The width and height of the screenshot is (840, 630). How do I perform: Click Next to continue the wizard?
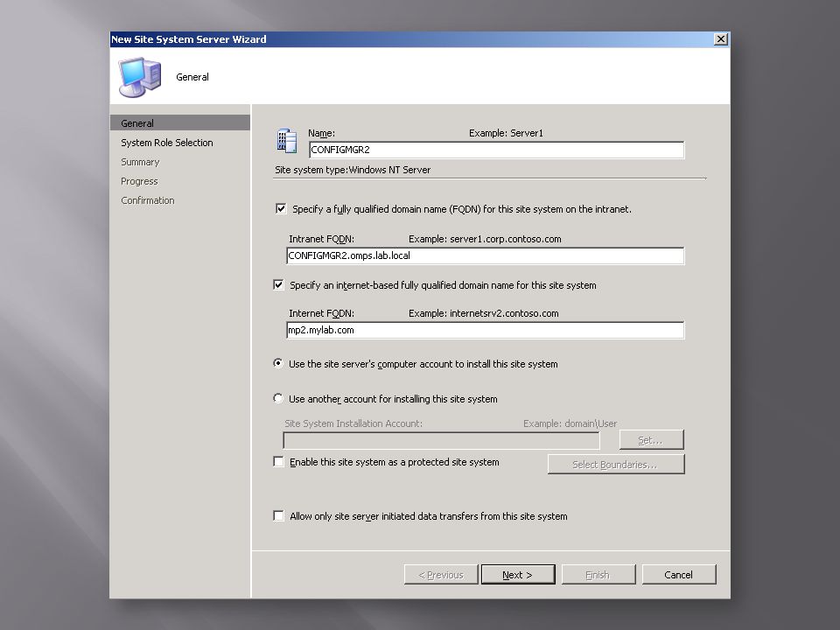tap(518, 574)
